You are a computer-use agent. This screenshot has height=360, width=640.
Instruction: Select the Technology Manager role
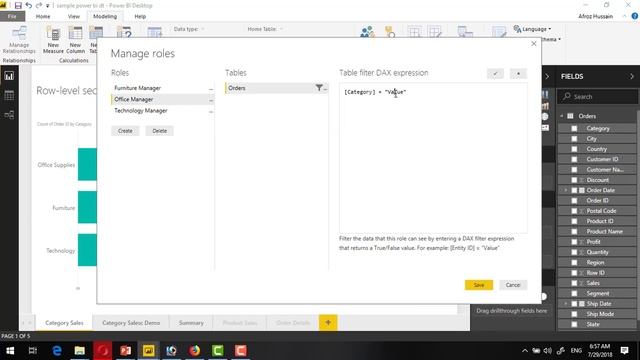click(162, 111)
